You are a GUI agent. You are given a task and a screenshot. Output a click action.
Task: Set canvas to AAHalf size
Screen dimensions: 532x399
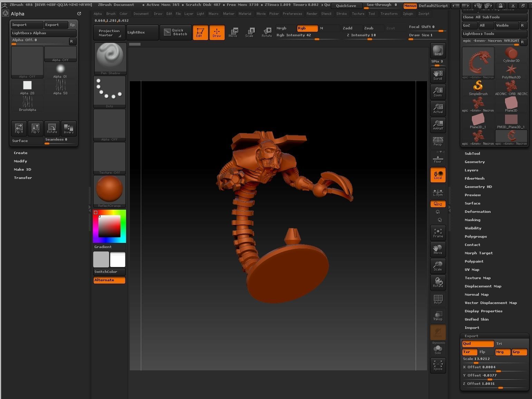[x=438, y=125]
